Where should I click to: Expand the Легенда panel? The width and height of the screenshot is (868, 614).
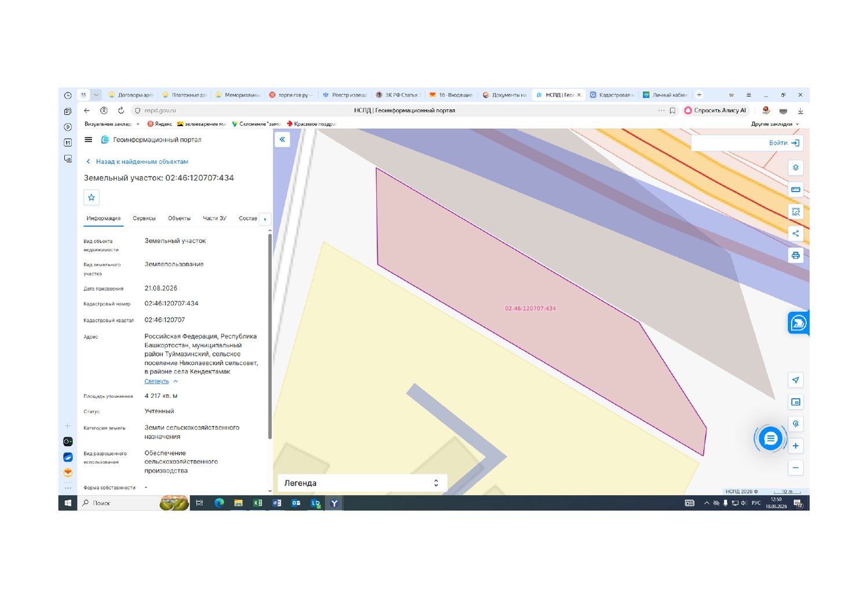tap(362, 483)
